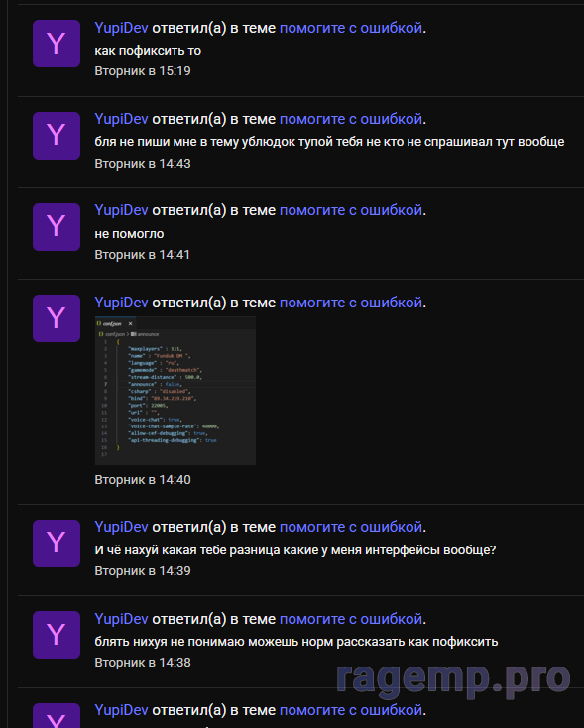584x728 pixels.
Task: Open the "помогите с ошибкой" topic link in the 15:19 reply
Action: (351, 28)
